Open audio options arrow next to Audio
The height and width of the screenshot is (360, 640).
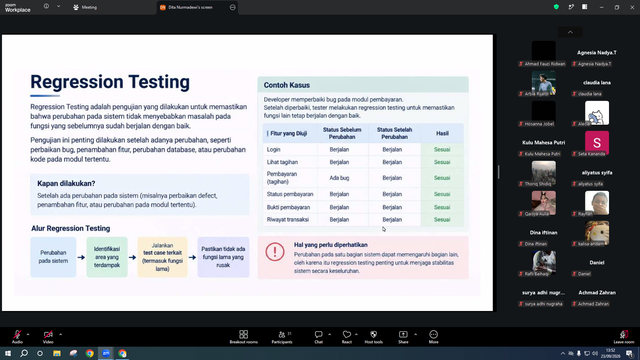coord(28,334)
